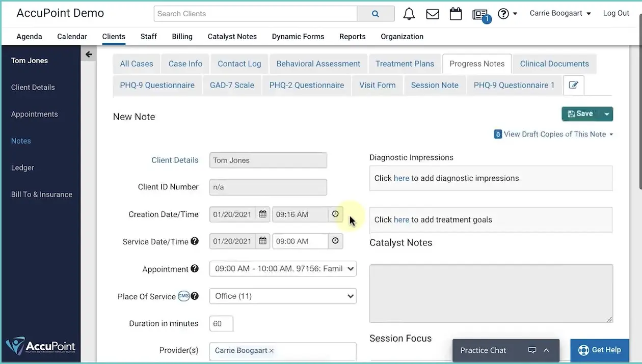The width and height of the screenshot is (642, 364).
Task: Expand the Save button dropdown arrow
Action: [x=606, y=114]
